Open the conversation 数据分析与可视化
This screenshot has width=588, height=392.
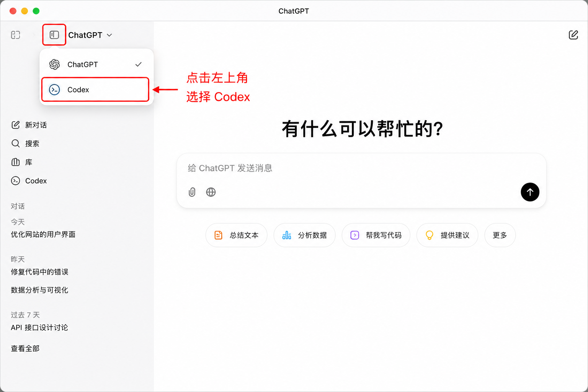point(39,290)
